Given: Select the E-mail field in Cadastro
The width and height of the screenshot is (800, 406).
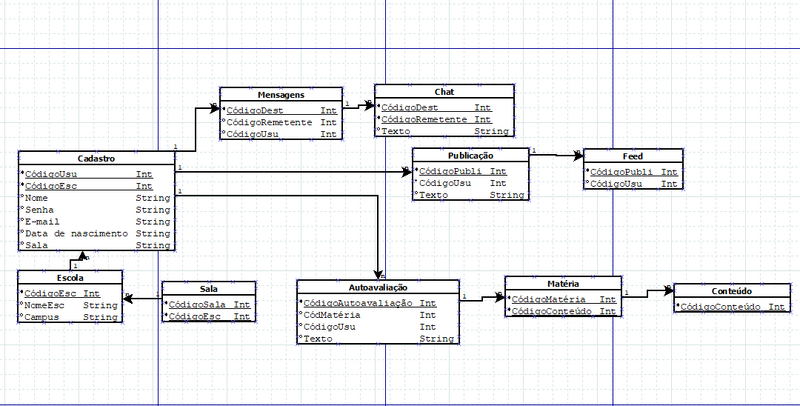Looking at the screenshot, I should 44,221.
